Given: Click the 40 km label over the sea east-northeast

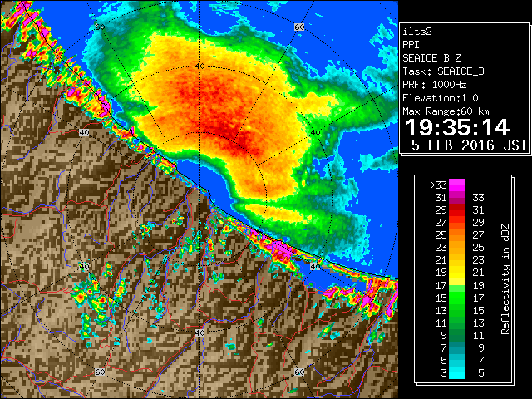Looking at the screenshot, I should click(315, 132).
